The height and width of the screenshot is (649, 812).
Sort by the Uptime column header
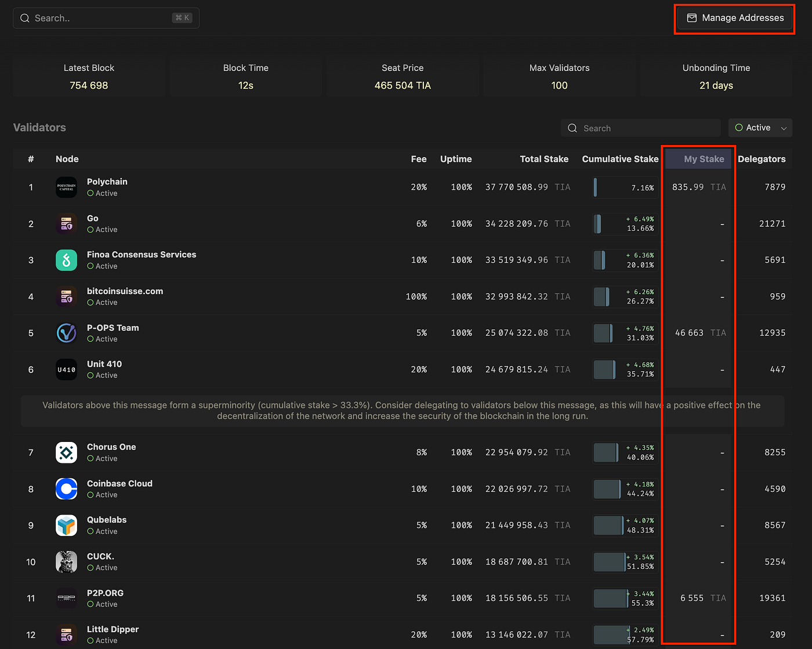pyautogui.click(x=456, y=159)
